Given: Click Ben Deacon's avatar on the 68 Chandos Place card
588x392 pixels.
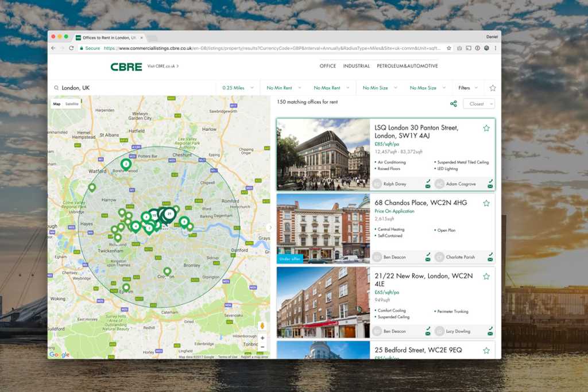Looking at the screenshot, I should pos(377,257).
